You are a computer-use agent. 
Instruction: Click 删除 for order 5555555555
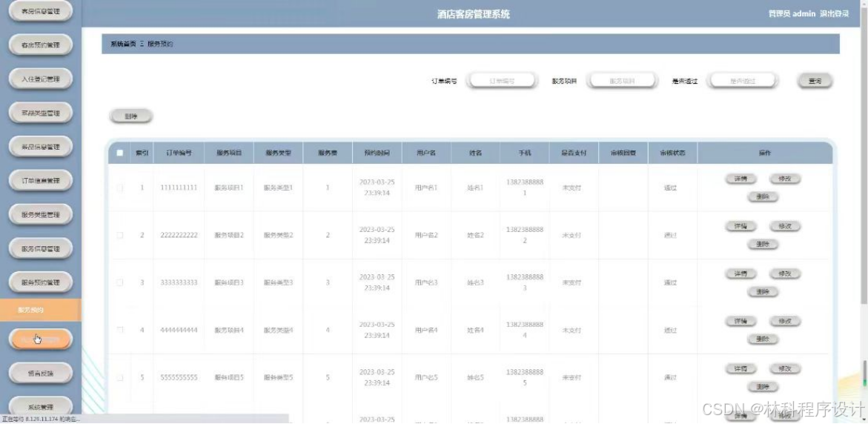(x=762, y=386)
